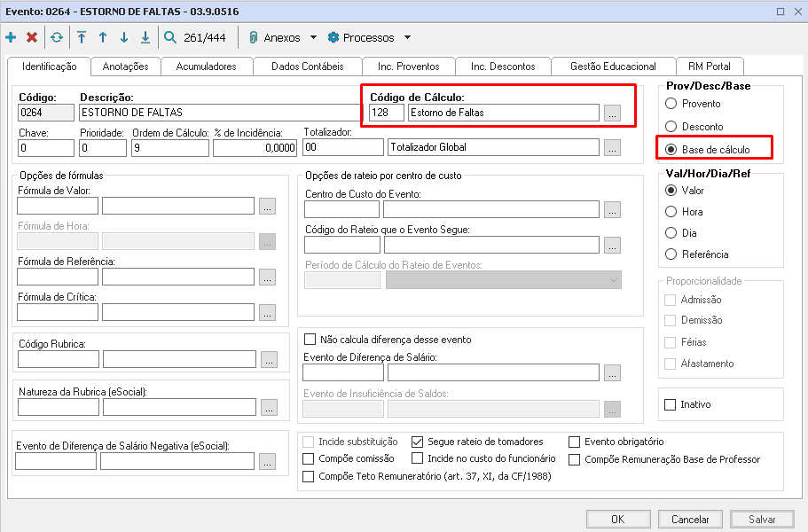
Task: Select Hora radio option
Action: point(671,212)
